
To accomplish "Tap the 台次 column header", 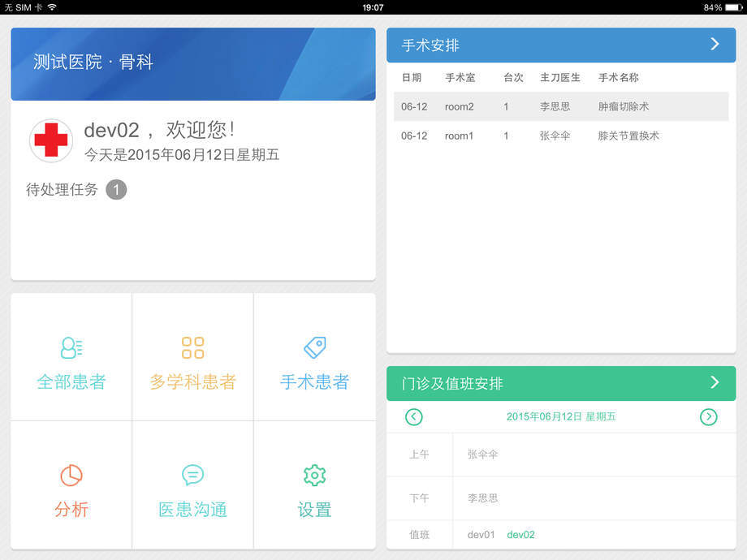I will [513, 78].
